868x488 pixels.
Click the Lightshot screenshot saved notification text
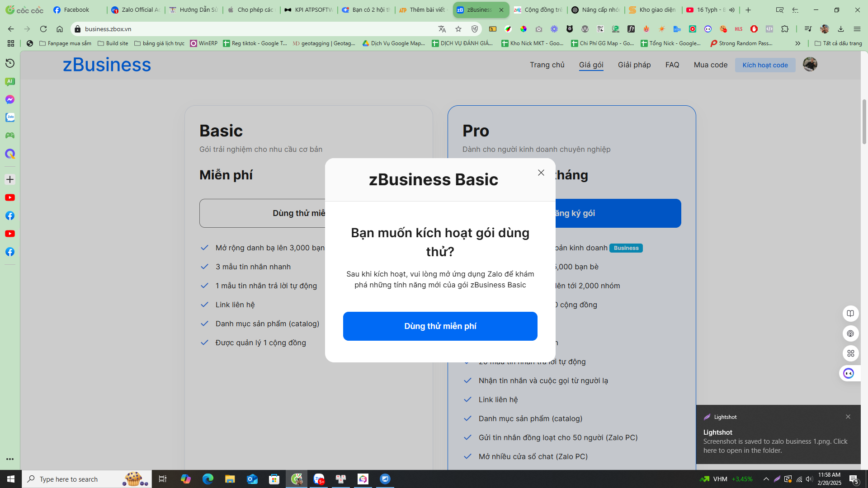point(775,446)
